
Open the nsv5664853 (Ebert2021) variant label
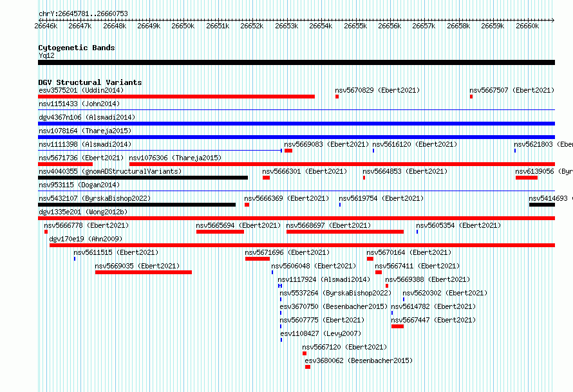(405, 171)
